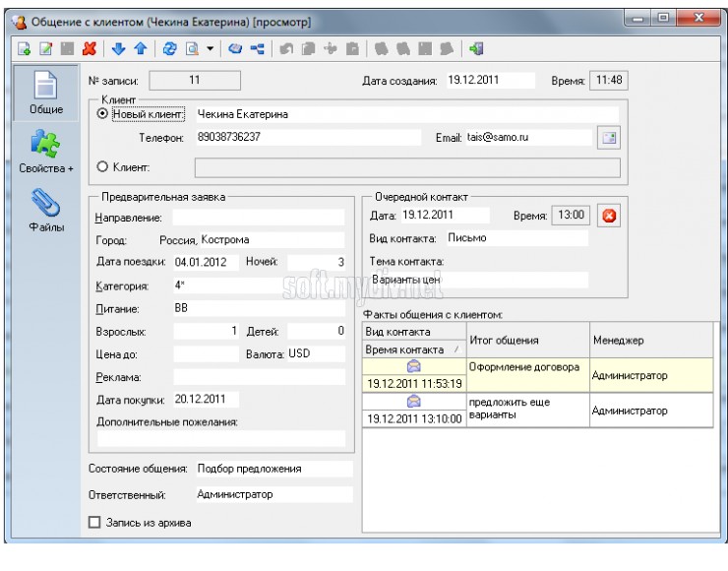Click the Цена до field
Image resolution: width=728 pixels, height=571 pixels.
pos(207,353)
